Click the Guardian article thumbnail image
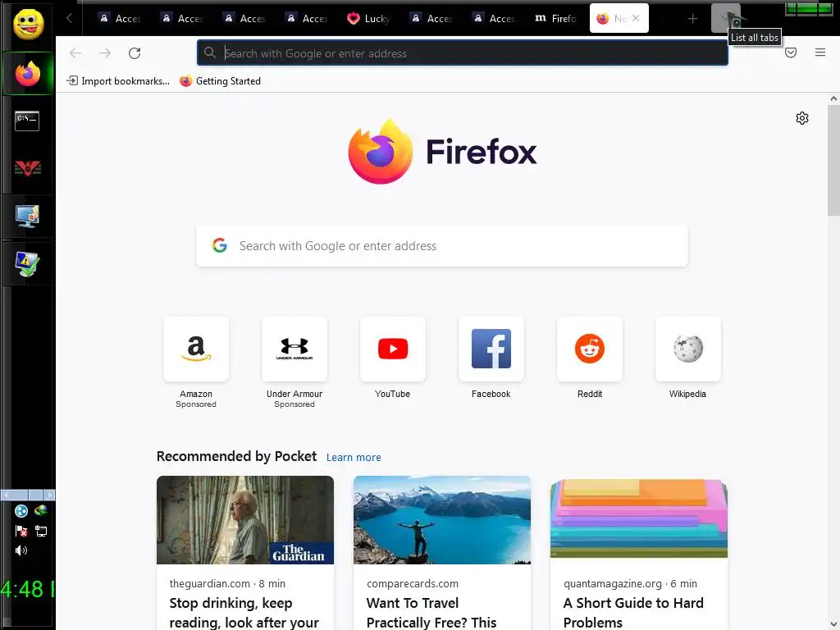The height and width of the screenshot is (630, 840). (244, 519)
